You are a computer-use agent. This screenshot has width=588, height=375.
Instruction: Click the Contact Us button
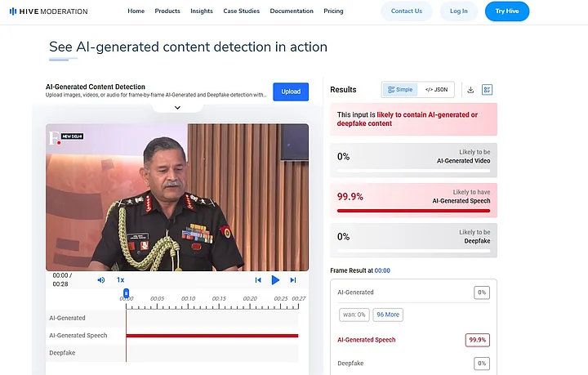407,11
